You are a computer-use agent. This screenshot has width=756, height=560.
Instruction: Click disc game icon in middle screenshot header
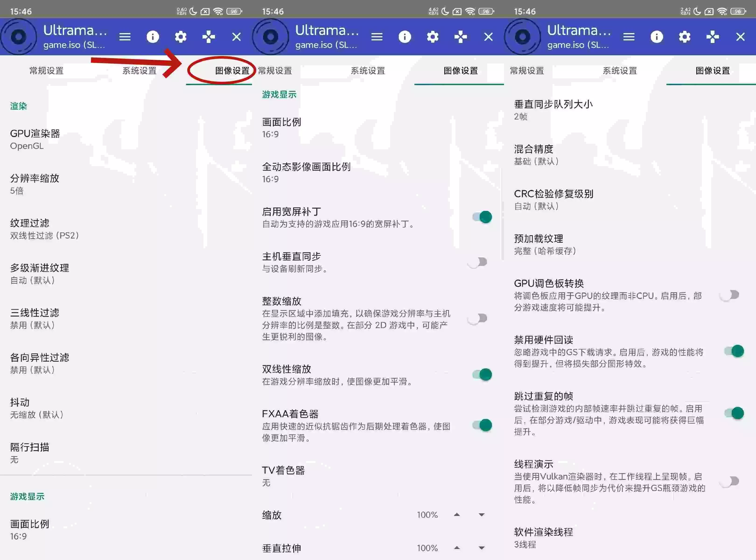click(270, 37)
